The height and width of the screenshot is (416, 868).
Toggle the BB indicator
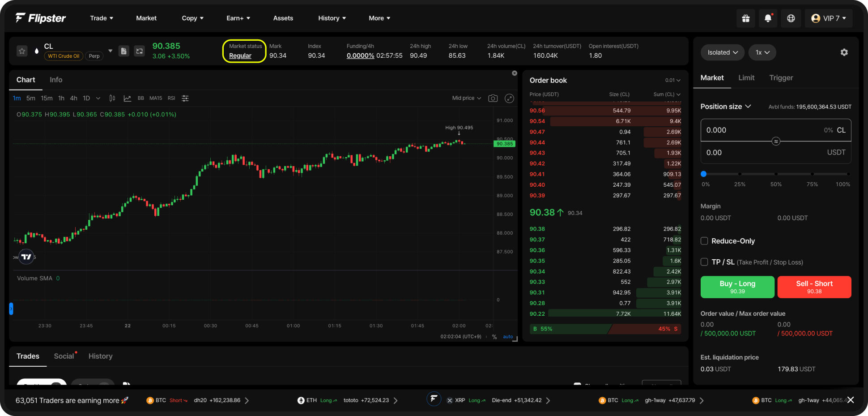(141, 98)
